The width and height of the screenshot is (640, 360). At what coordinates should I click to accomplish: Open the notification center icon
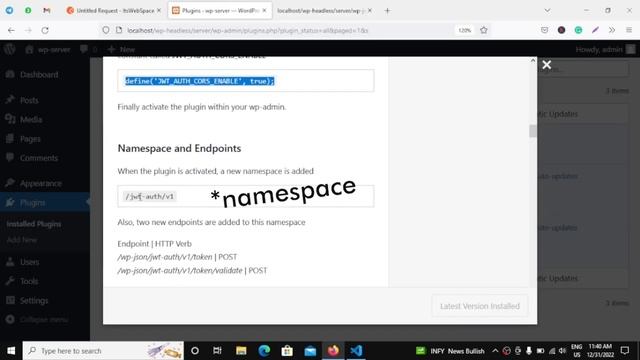point(624,351)
